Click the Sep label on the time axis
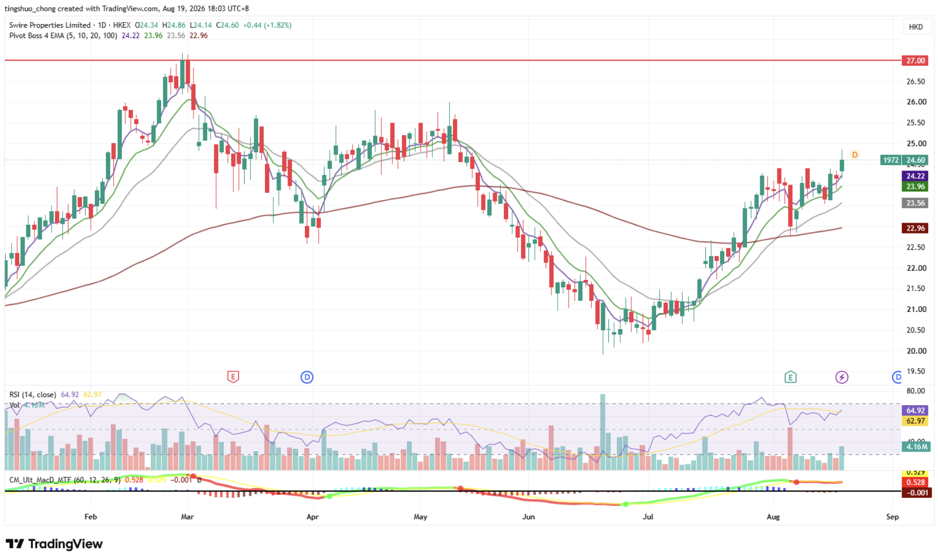The height and width of the screenshot is (560, 938). tap(893, 517)
